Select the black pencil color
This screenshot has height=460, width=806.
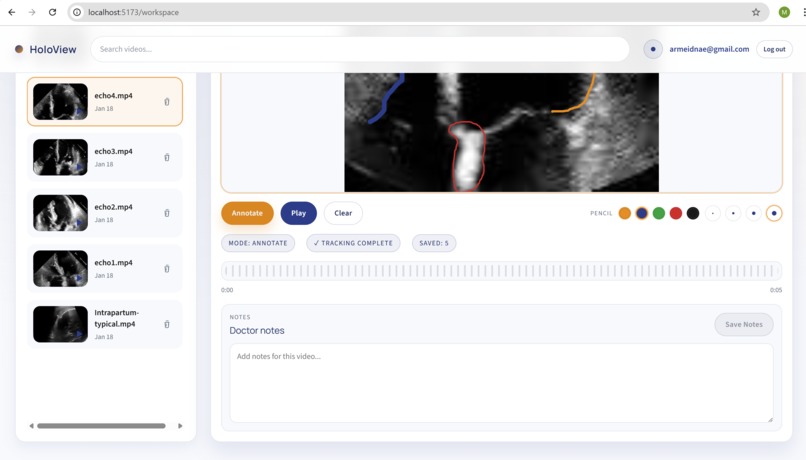click(693, 213)
